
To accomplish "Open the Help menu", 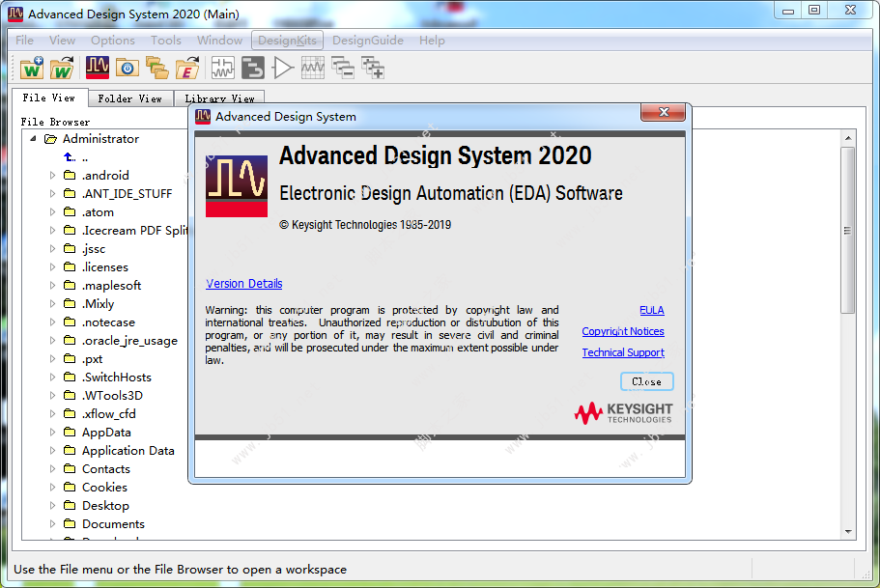I will [x=432, y=41].
